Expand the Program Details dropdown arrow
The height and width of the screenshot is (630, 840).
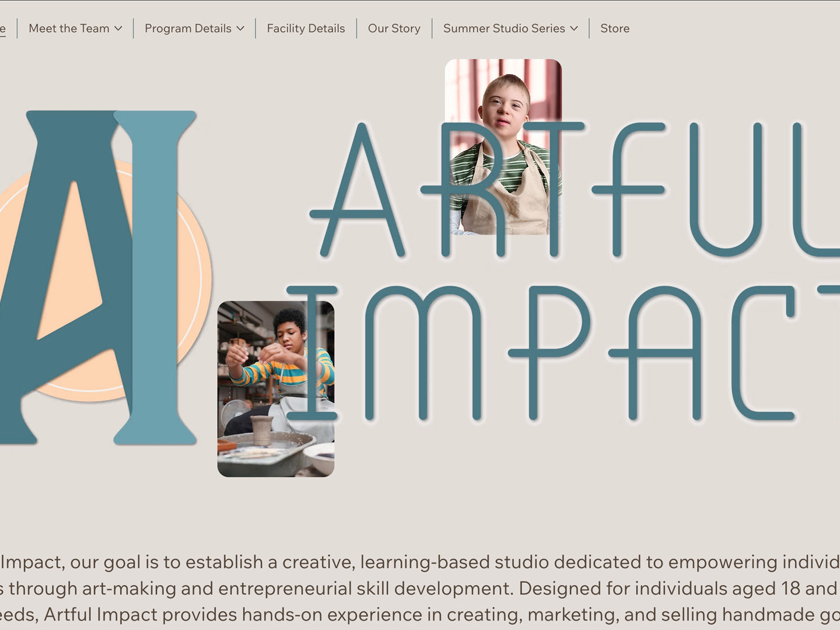click(240, 29)
